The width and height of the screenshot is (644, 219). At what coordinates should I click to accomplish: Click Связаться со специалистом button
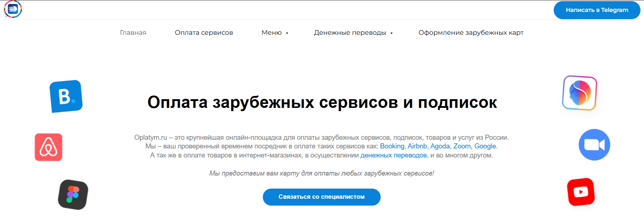coord(322,197)
